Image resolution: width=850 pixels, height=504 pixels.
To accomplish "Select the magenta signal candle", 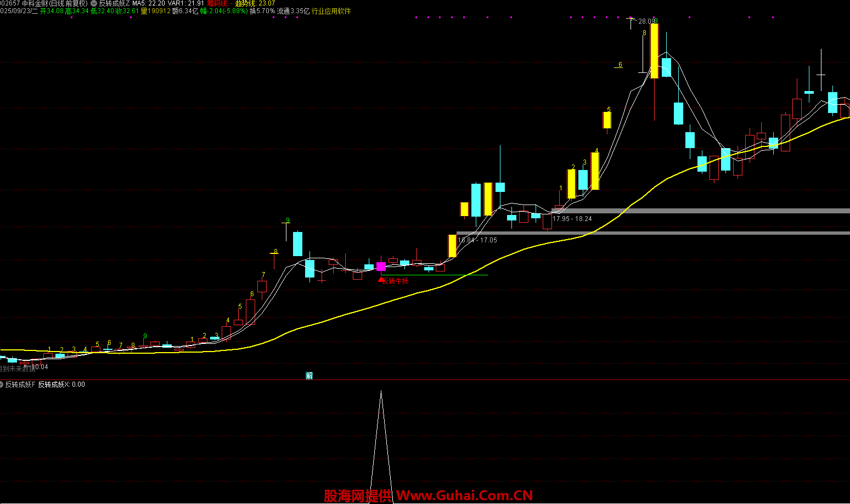I will pos(381,266).
